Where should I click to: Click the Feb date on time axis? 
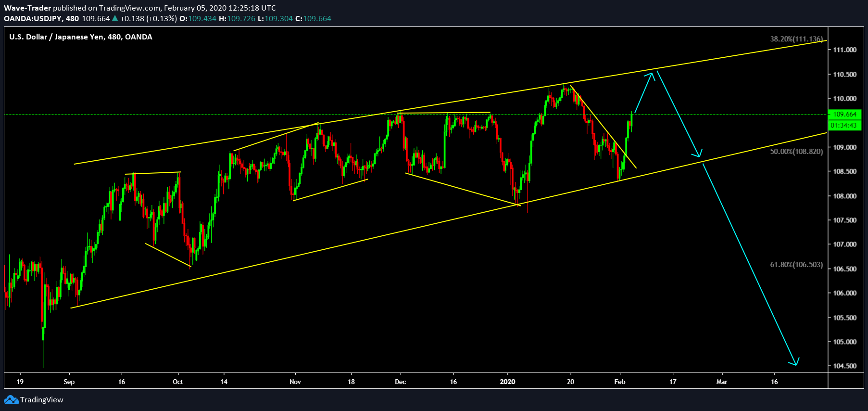[x=620, y=382]
